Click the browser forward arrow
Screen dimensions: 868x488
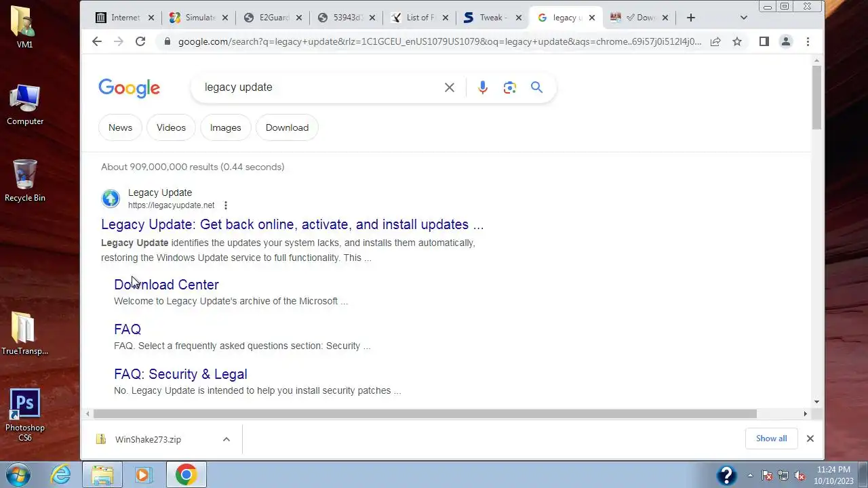pyautogui.click(x=119, y=41)
